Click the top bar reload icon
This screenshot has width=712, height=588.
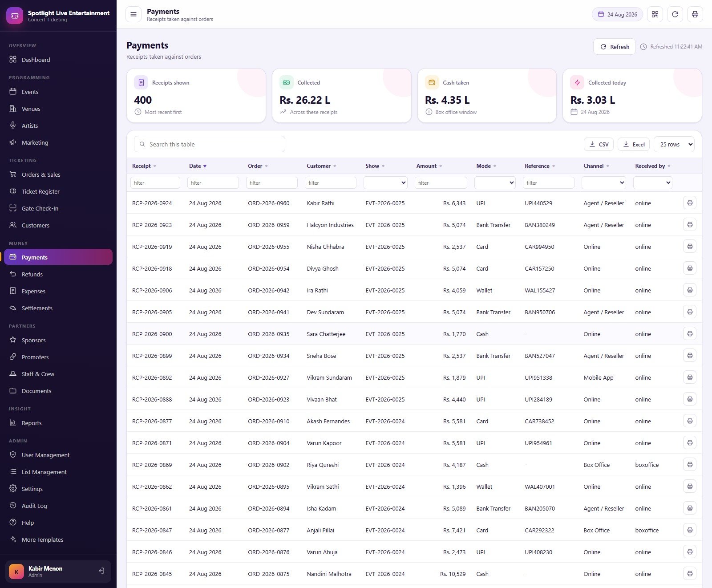pos(675,14)
